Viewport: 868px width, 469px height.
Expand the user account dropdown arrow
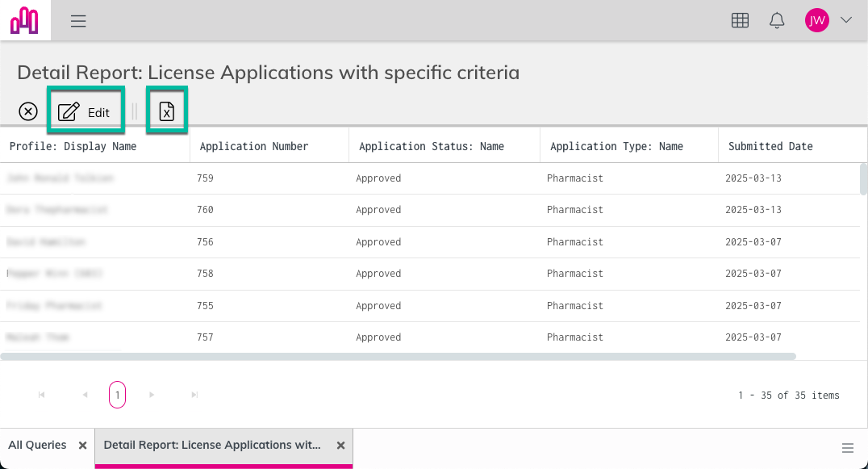[846, 20]
